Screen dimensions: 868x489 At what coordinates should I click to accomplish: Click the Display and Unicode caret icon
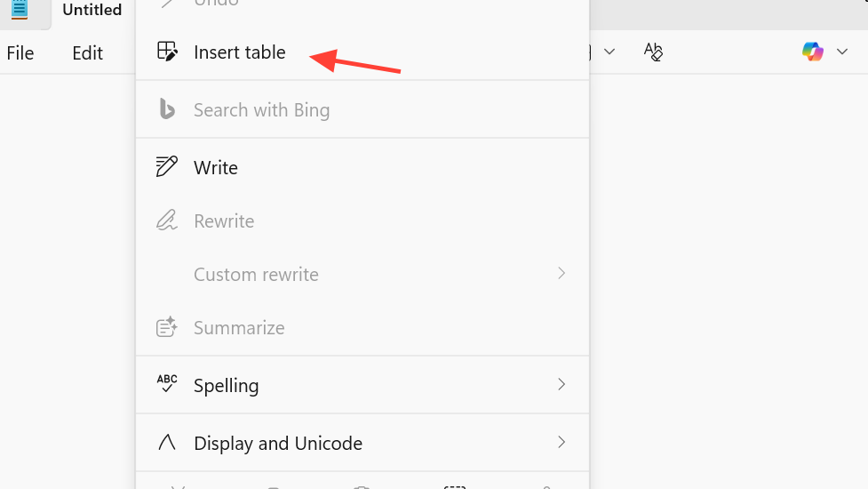166,442
